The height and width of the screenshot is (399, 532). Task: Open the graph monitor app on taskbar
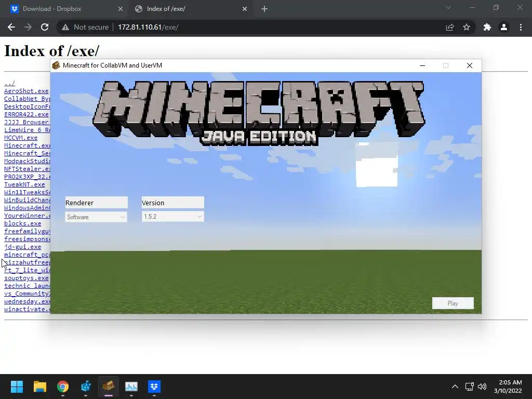click(131, 387)
